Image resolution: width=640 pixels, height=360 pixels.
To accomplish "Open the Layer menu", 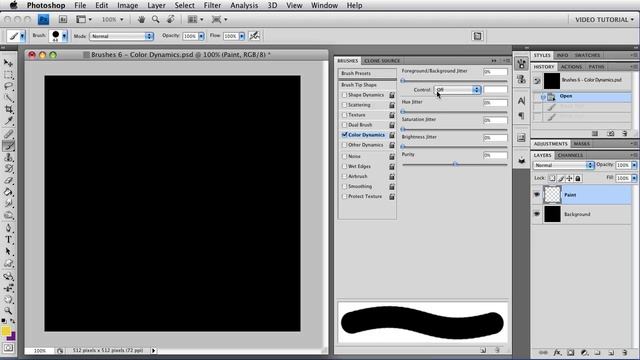I will pos(156,5).
